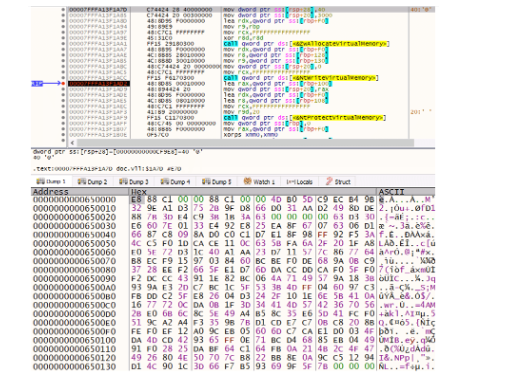This screenshot has height=379, width=524.
Task: Toggle breakpoint dot on xorps xmm0,xmm0 row
Action: [x=63, y=135]
